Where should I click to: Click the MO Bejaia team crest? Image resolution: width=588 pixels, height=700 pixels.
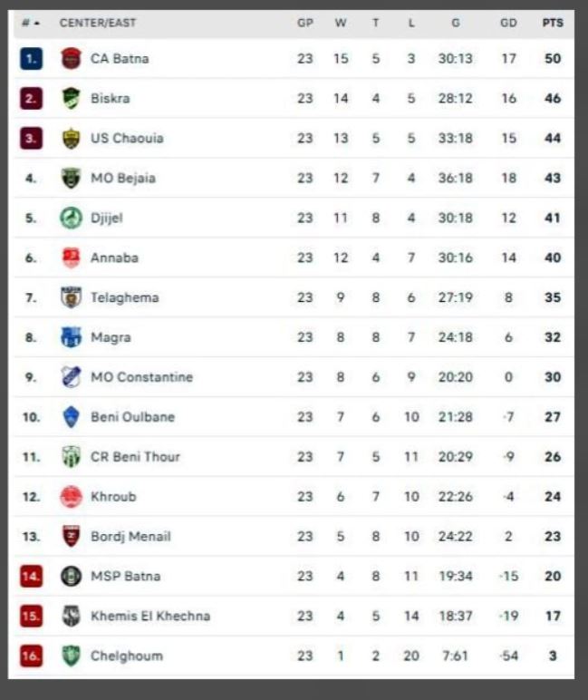point(71,179)
